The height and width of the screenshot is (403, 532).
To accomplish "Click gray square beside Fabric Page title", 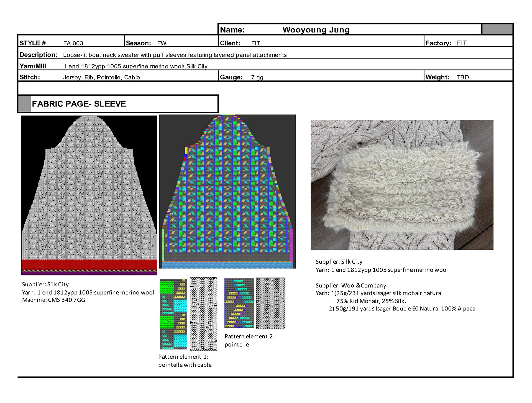I will click(x=24, y=104).
